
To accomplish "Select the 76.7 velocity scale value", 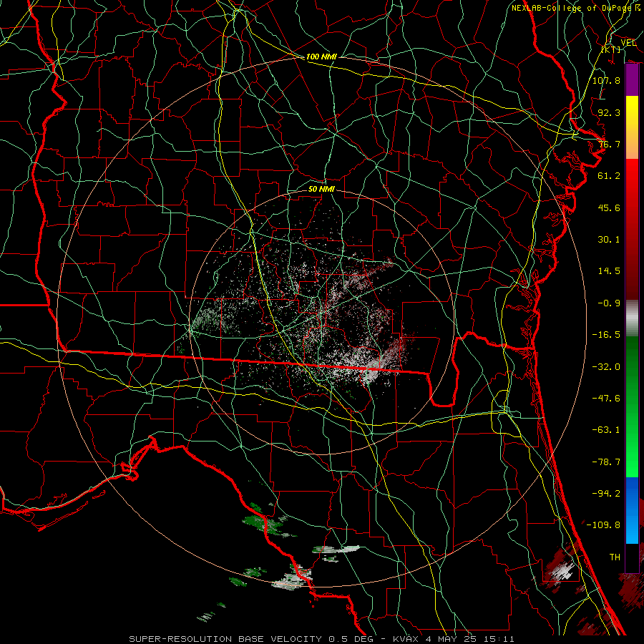I will point(609,144).
